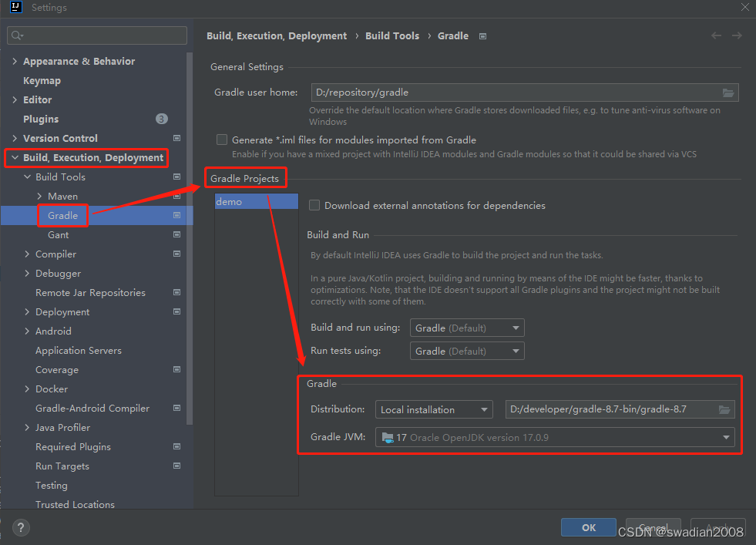
Task: Browse for the Gradle distribution path folder
Action: click(x=724, y=409)
